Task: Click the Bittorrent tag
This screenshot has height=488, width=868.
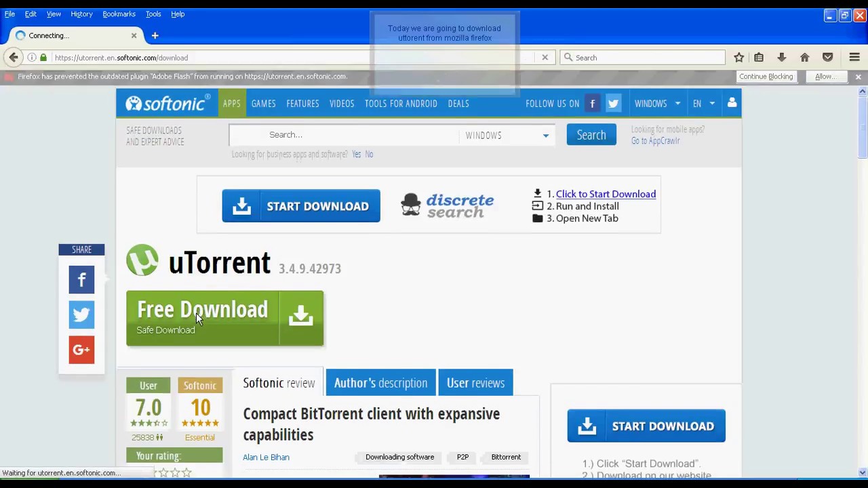Action: tap(506, 457)
